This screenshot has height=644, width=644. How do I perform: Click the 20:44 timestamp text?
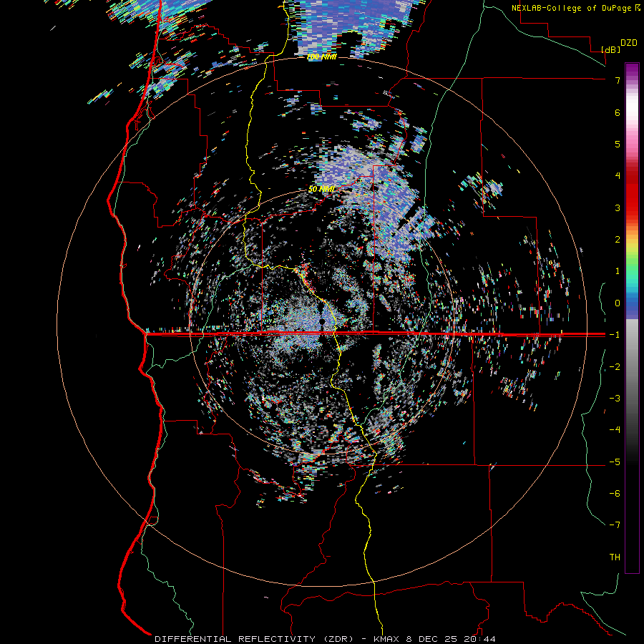point(478,639)
